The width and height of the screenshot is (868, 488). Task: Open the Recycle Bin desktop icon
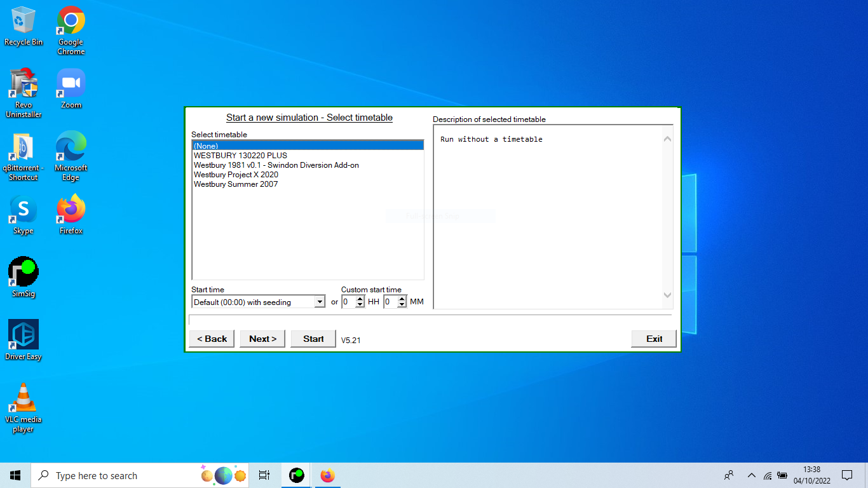click(x=24, y=26)
